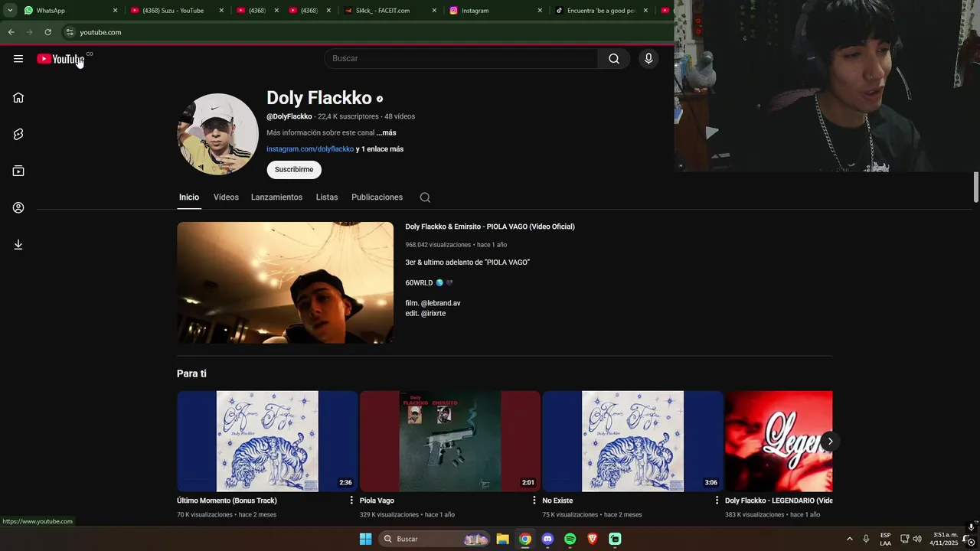Focus the YouTube Buscar search field
The image size is (980, 551).
(461, 59)
